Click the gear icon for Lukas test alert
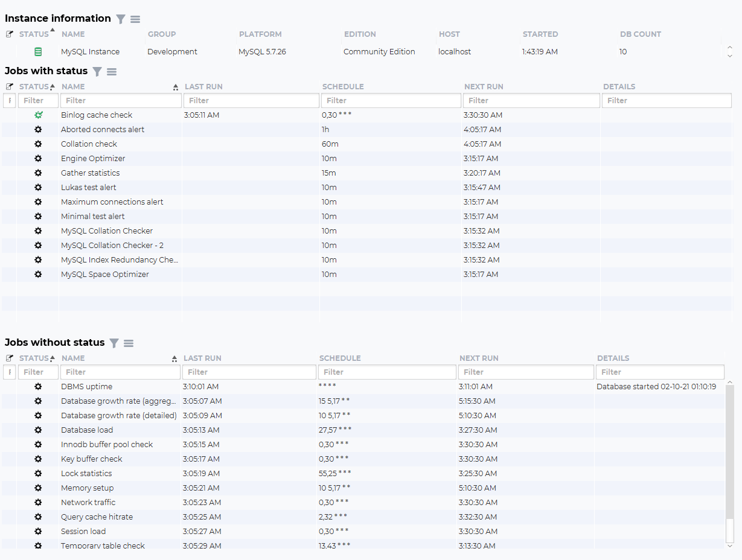This screenshot has height=560, width=742. 38,187
